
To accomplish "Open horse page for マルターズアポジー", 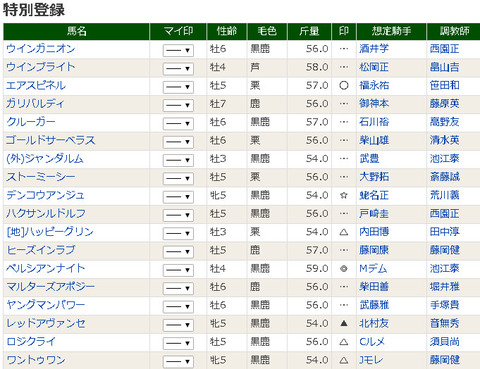I will tap(51, 287).
